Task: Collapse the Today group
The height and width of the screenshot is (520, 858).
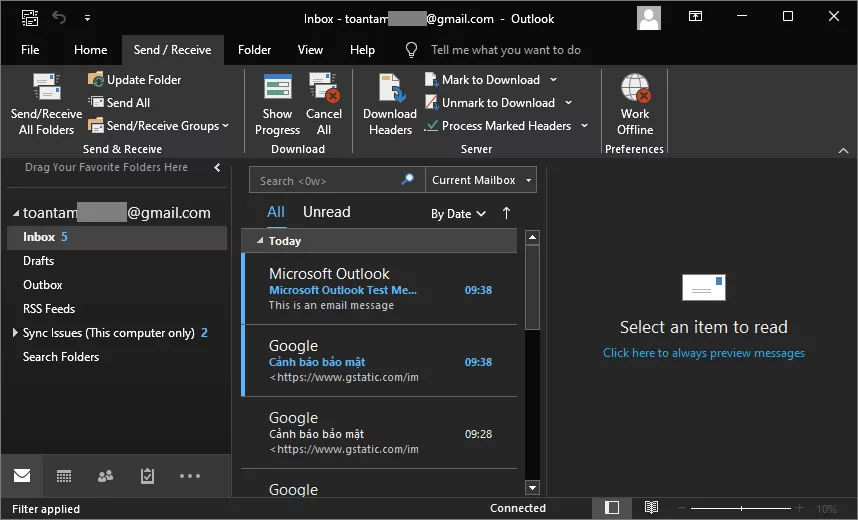Action: point(260,241)
